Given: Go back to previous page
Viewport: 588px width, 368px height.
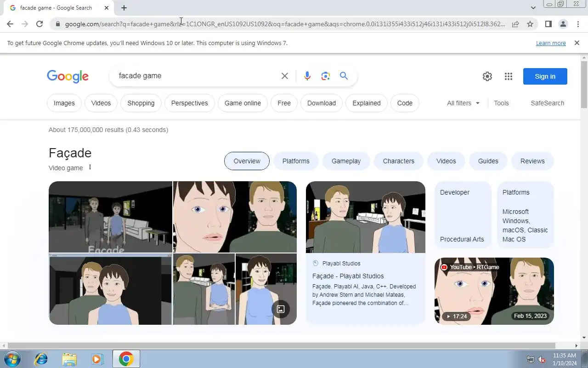Looking at the screenshot, I should pyautogui.click(x=10, y=24).
